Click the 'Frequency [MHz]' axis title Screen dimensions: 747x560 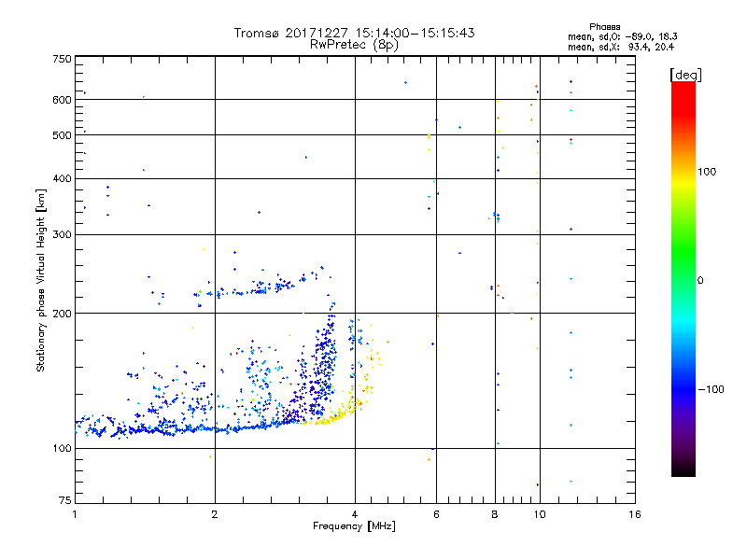(354, 526)
